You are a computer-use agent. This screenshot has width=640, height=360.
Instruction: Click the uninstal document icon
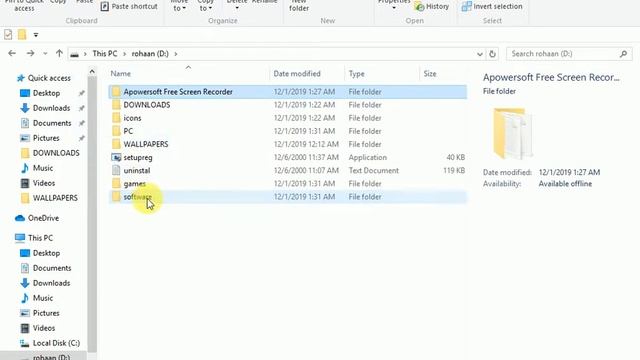[116, 170]
